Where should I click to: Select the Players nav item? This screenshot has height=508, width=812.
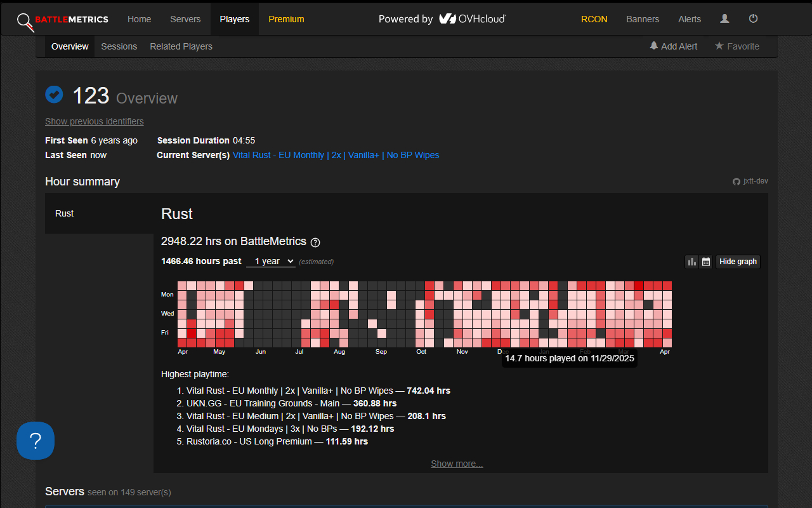(235, 19)
